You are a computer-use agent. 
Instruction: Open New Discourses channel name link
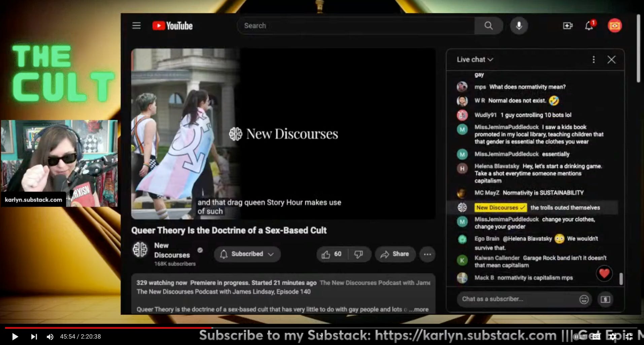172,250
